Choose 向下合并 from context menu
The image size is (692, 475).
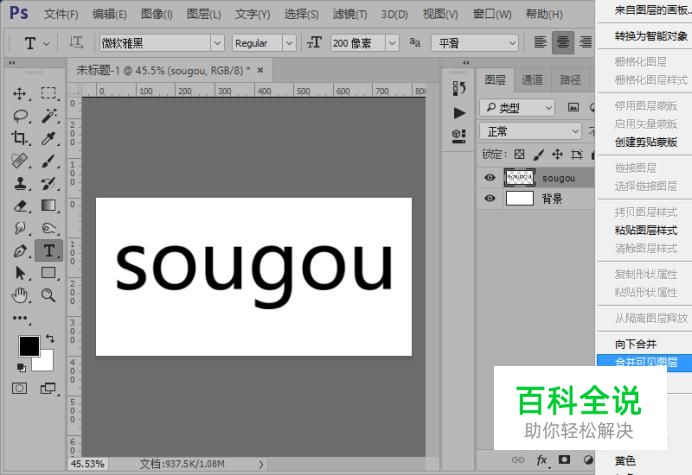(636, 344)
